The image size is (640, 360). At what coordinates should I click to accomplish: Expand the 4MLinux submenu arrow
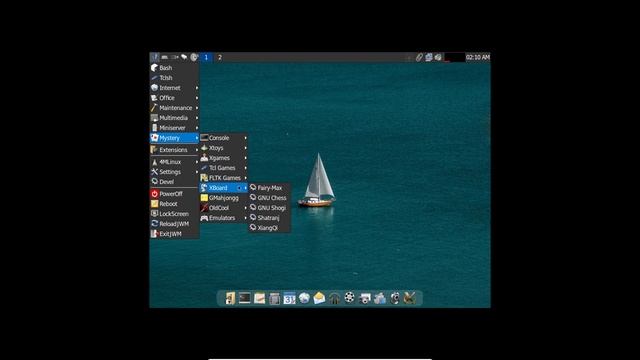tap(197, 162)
